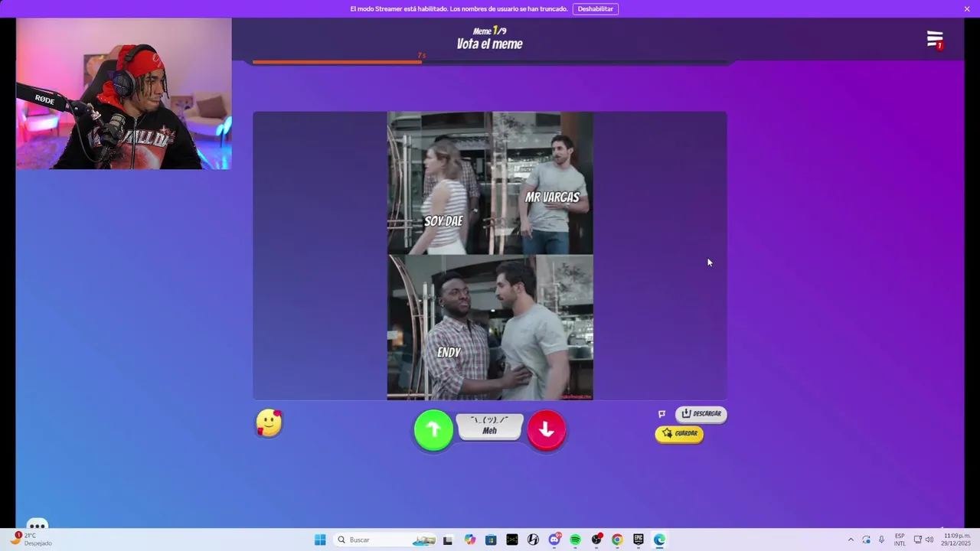This screenshot has height=551, width=980.
Task: Open Spotify from the taskbar
Action: click(575, 540)
